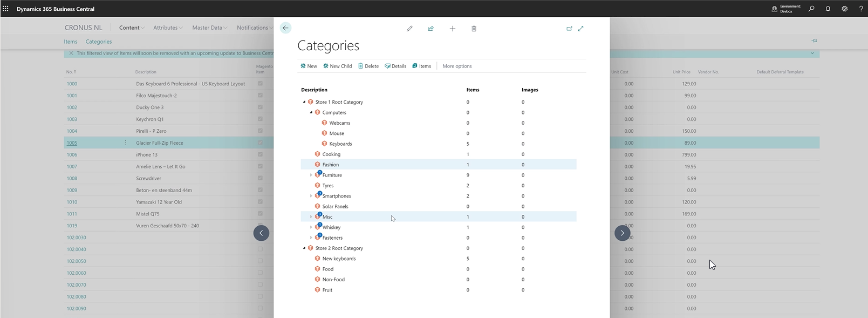Click the Magento icon next to Cooking
The height and width of the screenshot is (318, 868).
tap(317, 154)
